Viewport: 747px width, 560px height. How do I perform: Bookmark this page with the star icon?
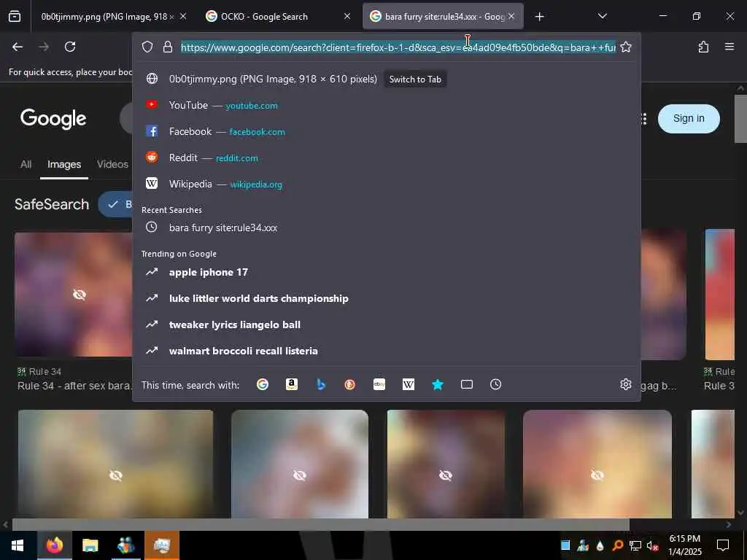click(626, 47)
